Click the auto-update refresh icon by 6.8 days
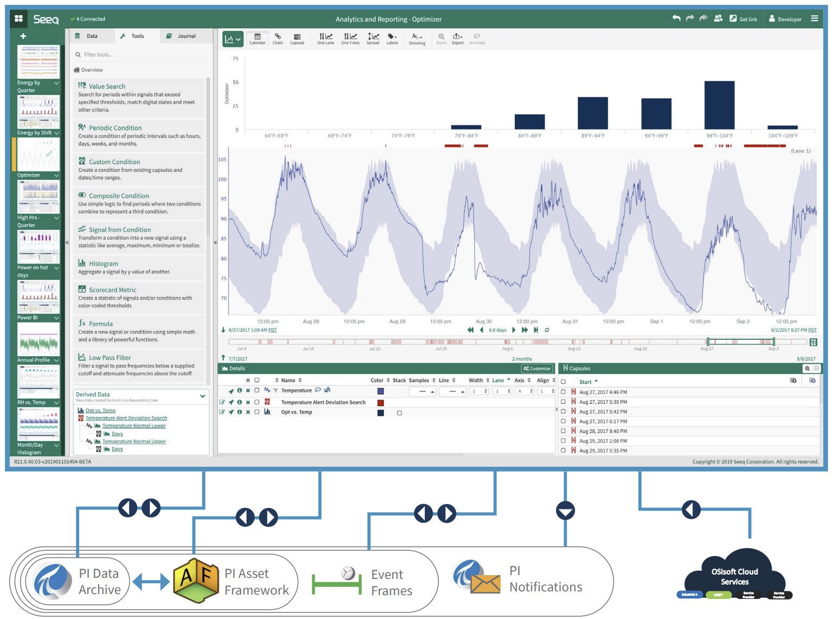The image size is (840, 619). (x=547, y=330)
